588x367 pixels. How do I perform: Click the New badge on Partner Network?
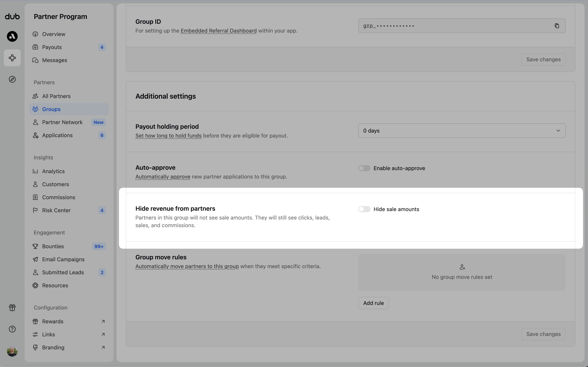tap(98, 122)
